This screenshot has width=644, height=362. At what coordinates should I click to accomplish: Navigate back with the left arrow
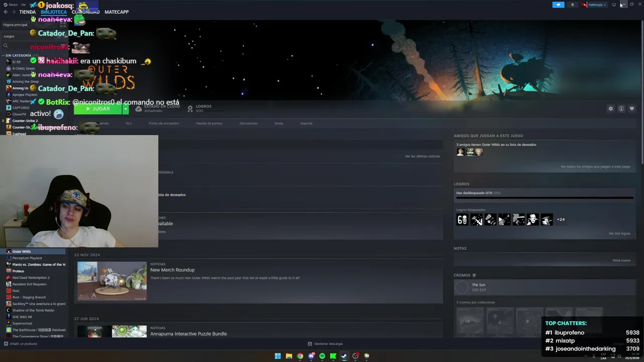6,12
